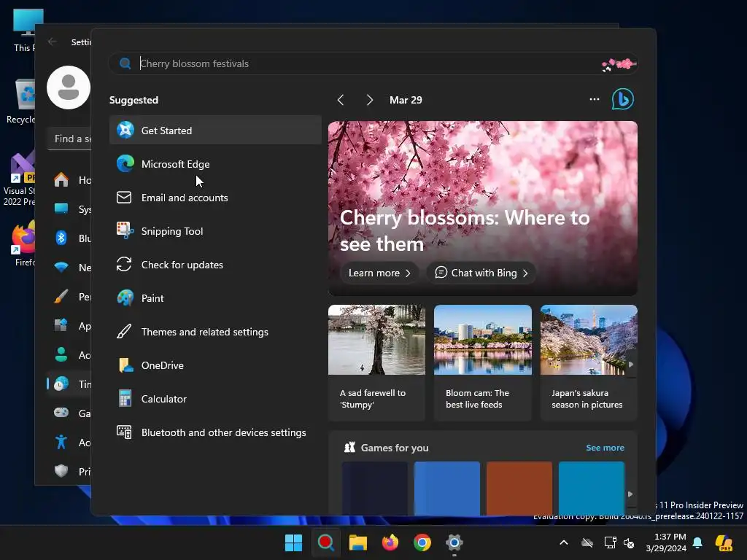This screenshot has height=560, width=747.
Task: Click Chat with Bing button
Action: coord(481,273)
